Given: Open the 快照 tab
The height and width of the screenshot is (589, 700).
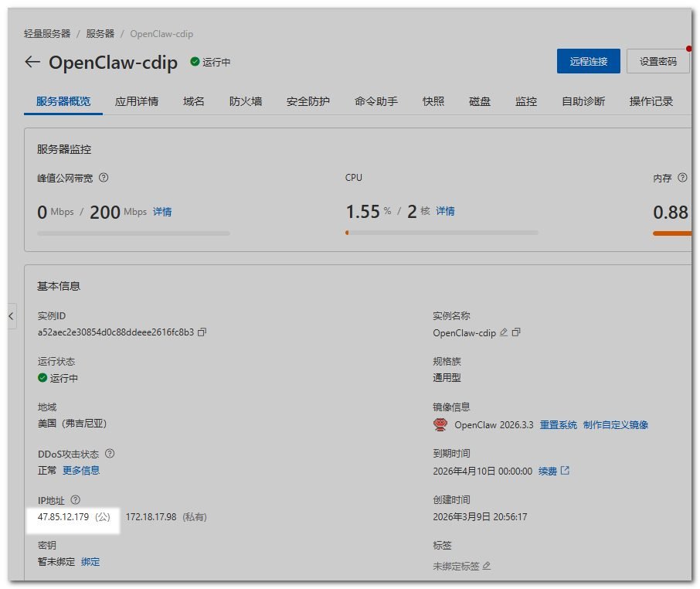Looking at the screenshot, I should (433, 101).
